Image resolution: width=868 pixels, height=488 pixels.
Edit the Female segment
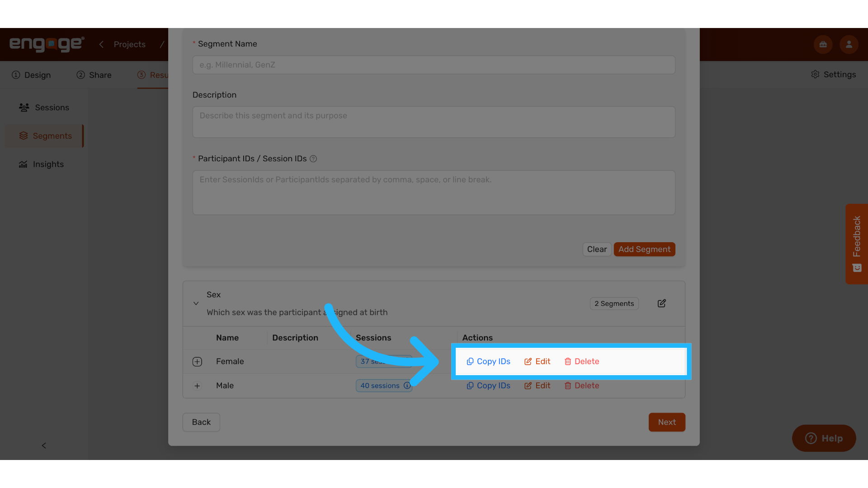tap(537, 361)
